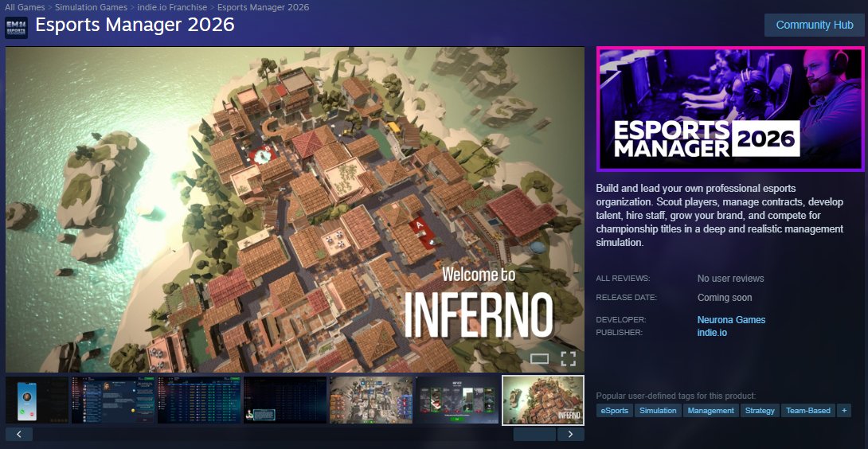Screen dimensions: 868x449
Task: Click the Esports Manager 2026 app icon
Action: pos(16,28)
